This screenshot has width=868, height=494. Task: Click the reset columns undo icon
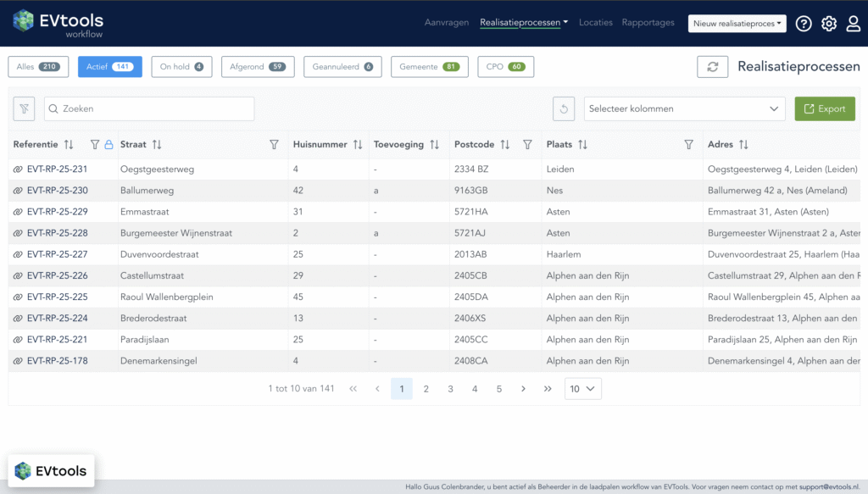(x=564, y=108)
